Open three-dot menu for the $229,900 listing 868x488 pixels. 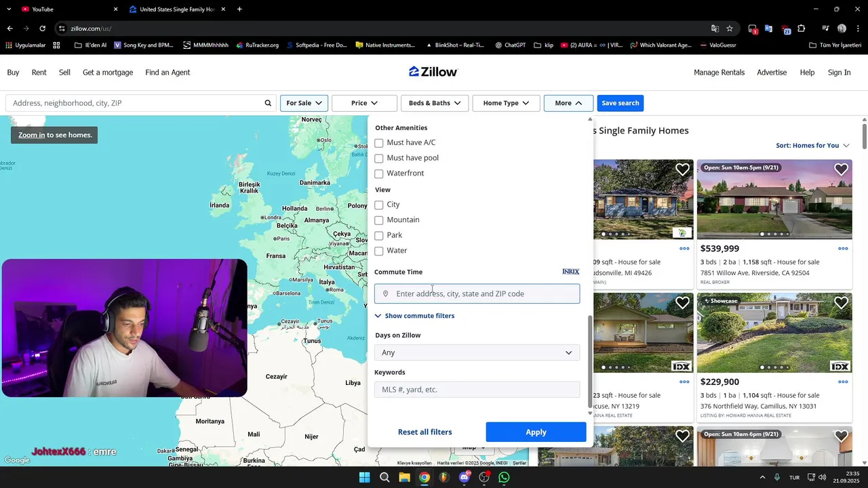point(843,382)
